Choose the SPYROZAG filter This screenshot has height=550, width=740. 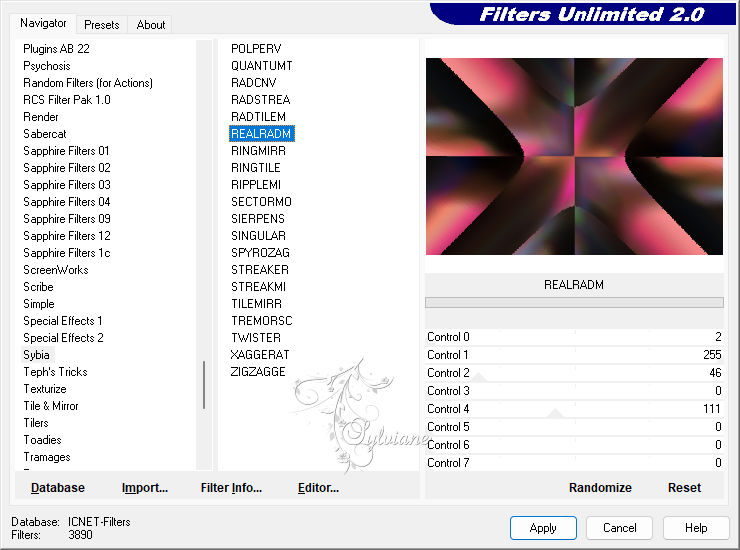click(x=260, y=253)
